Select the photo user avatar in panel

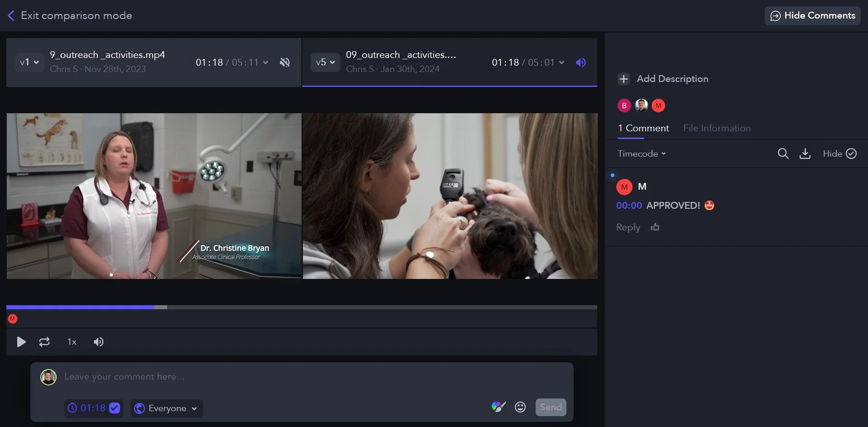coord(641,106)
